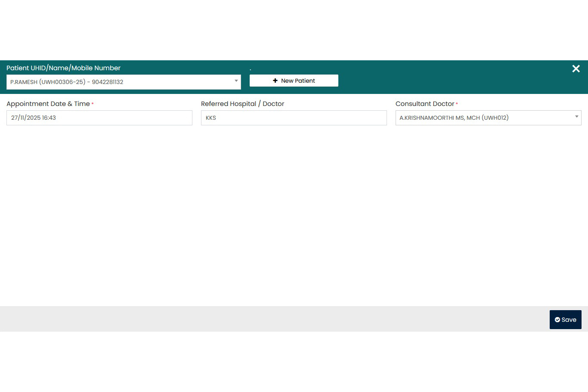Viewport: 588px width, 392px height.
Task: Click the Appointment Date & Time label
Action: pos(48,104)
